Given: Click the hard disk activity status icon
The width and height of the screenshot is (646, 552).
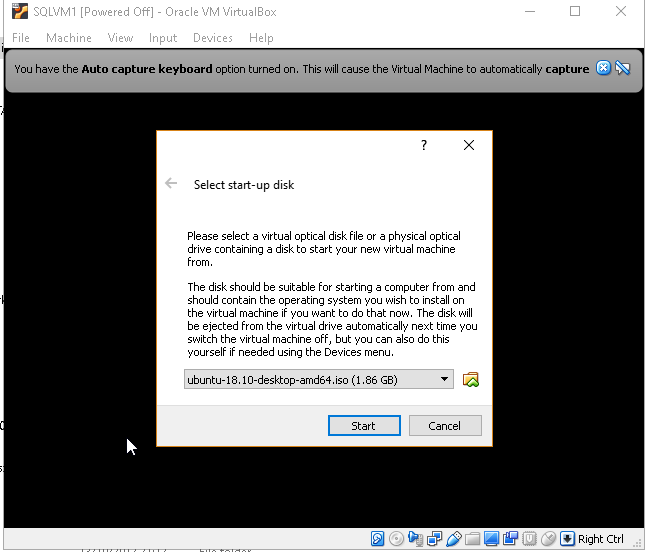Looking at the screenshot, I should tap(377, 539).
